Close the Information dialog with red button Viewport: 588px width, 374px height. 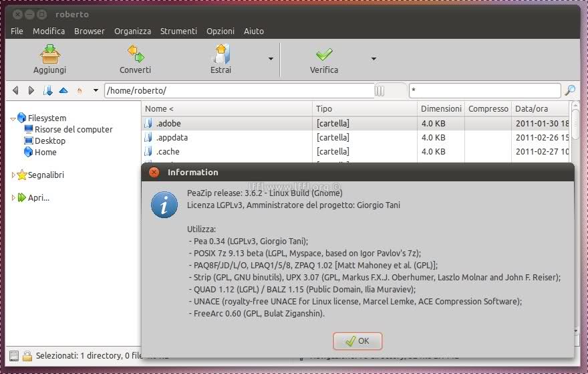(154, 172)
